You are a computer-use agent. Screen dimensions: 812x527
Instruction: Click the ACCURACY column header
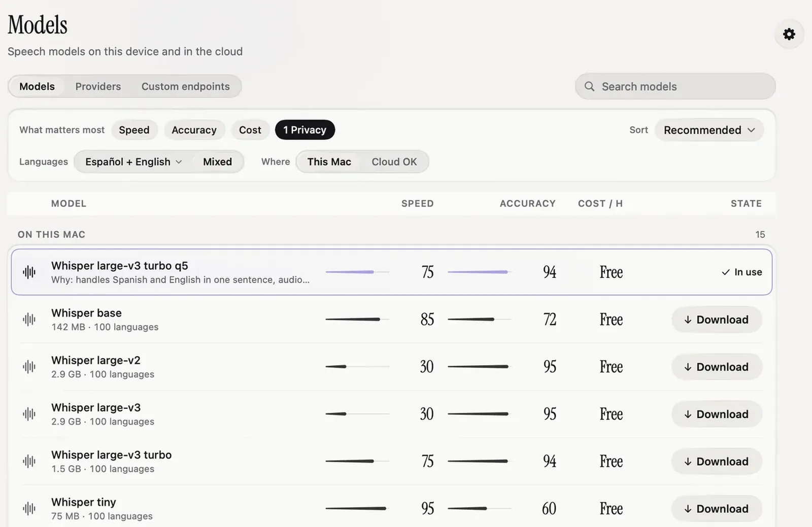(528, 203)
